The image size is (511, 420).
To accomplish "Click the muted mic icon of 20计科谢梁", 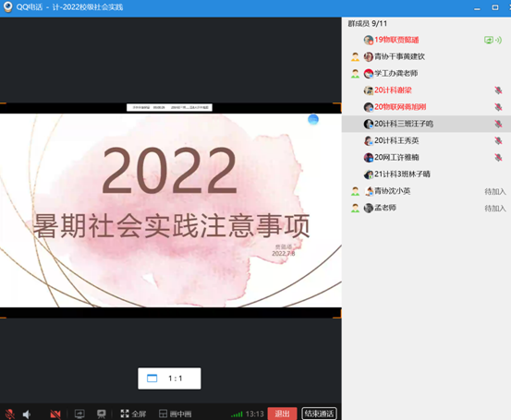I will [x=498, y=90].
